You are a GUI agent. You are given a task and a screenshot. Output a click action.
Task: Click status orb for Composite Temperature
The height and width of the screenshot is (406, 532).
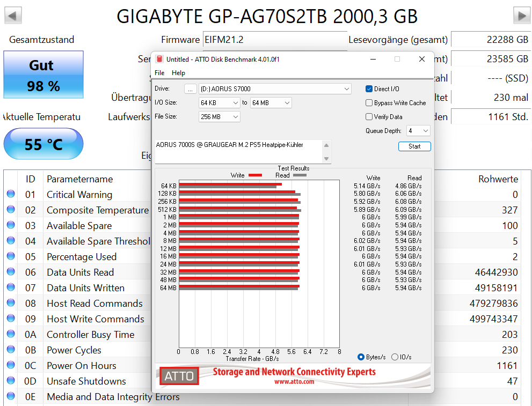tap(11, 210)
